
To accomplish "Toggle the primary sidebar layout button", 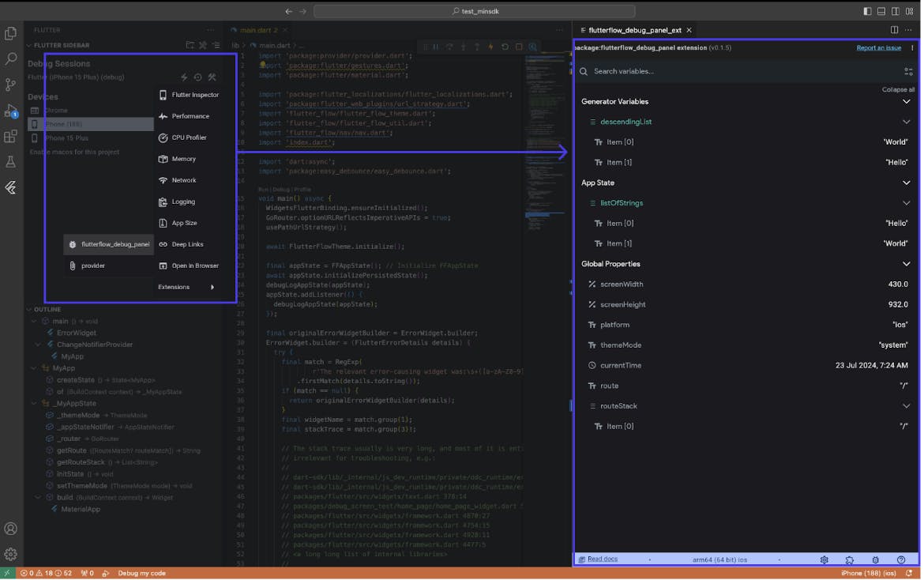I will [x=868, y=11].
